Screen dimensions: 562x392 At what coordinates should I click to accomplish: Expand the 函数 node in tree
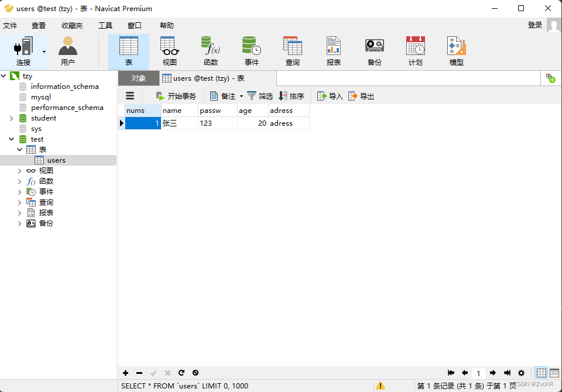point(20,181)
